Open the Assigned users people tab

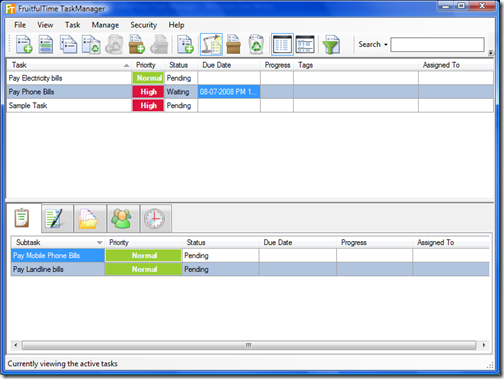[123, 219]
